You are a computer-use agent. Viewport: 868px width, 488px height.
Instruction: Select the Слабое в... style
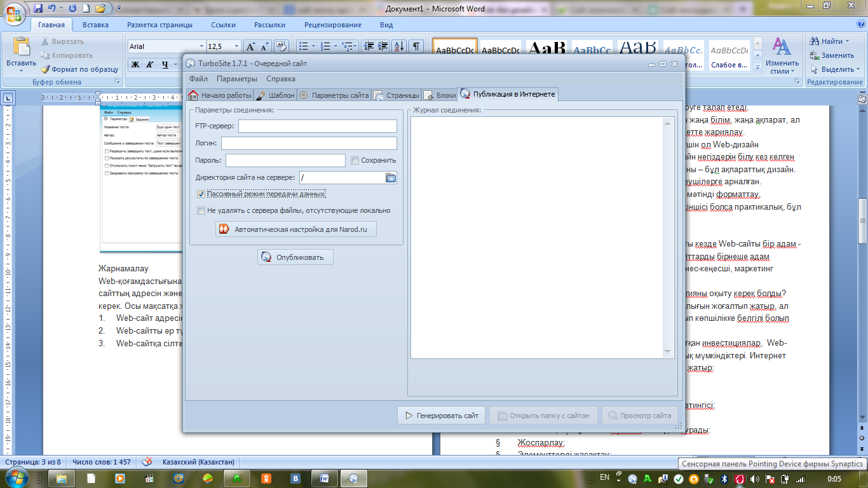729,55
